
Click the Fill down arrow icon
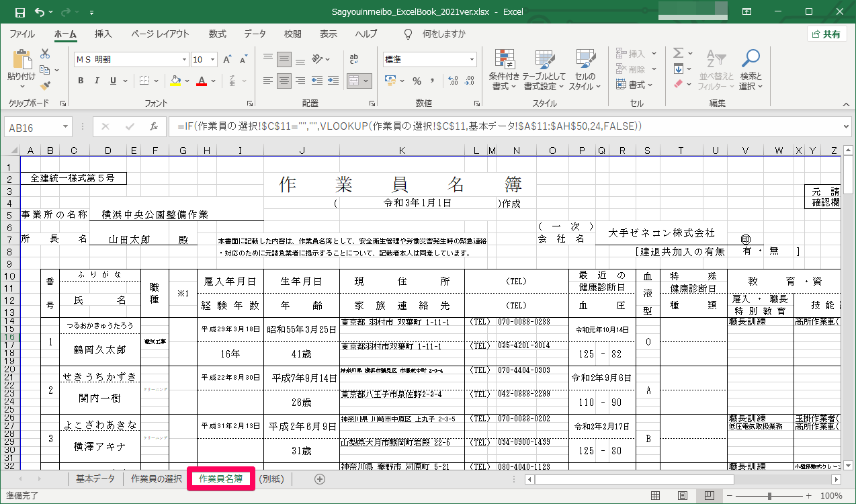pos(679,69)
